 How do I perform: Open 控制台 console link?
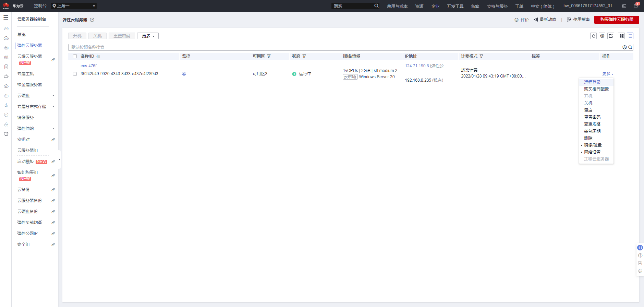(40, 6)
